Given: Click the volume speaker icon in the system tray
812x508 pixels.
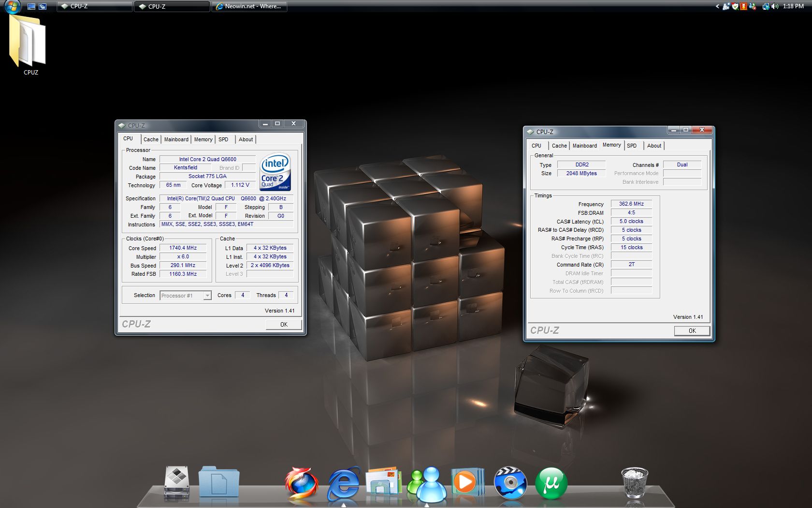Looking at the screenshot, I should pos(774,6).
